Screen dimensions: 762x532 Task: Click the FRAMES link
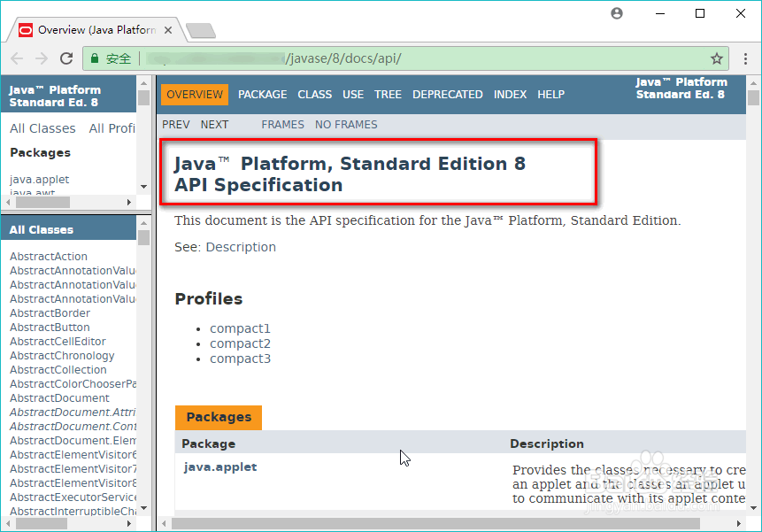(283, 125)
